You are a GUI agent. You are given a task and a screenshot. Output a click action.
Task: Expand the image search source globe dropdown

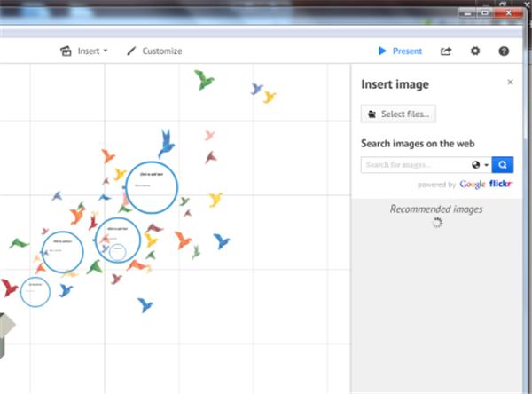coord(480,165)
